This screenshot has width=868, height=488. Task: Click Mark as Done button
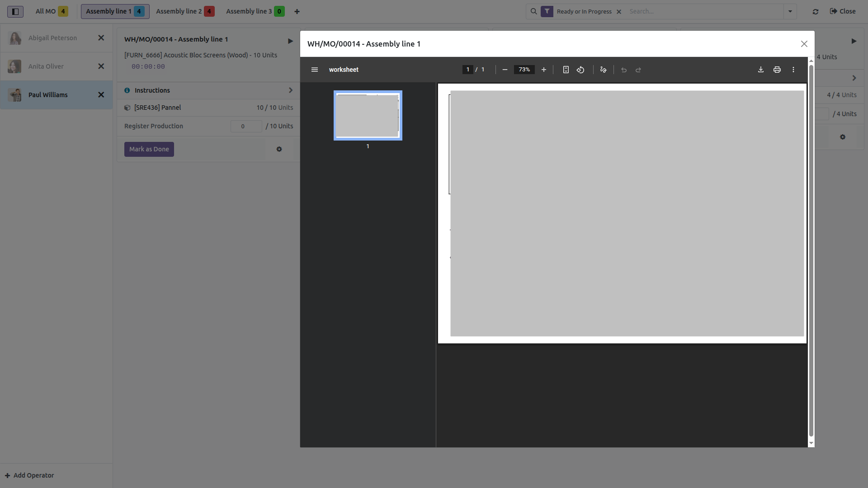(149, 149)
